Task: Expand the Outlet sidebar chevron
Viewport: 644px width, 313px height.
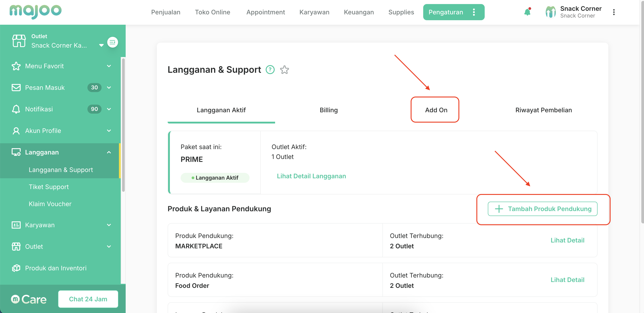Action: 109,247
